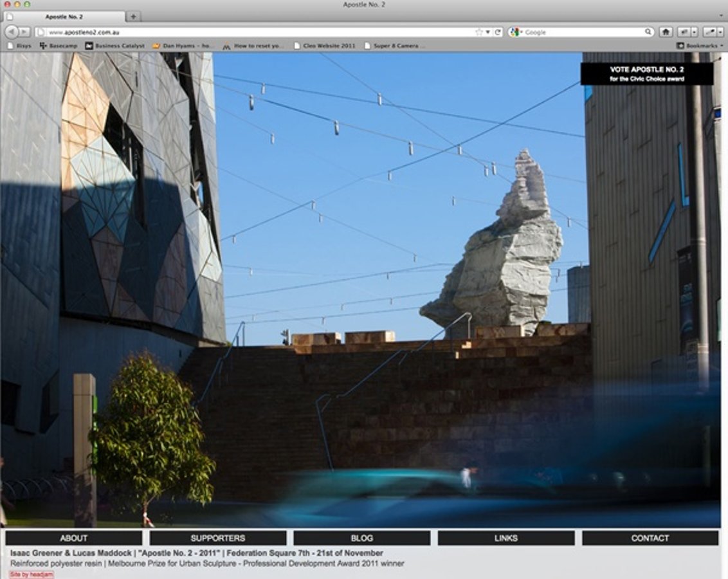Go to the SUPPORTERS section
Image resolution: width=728 pixels, height=579 pixels.
click(x=217, y=538)
